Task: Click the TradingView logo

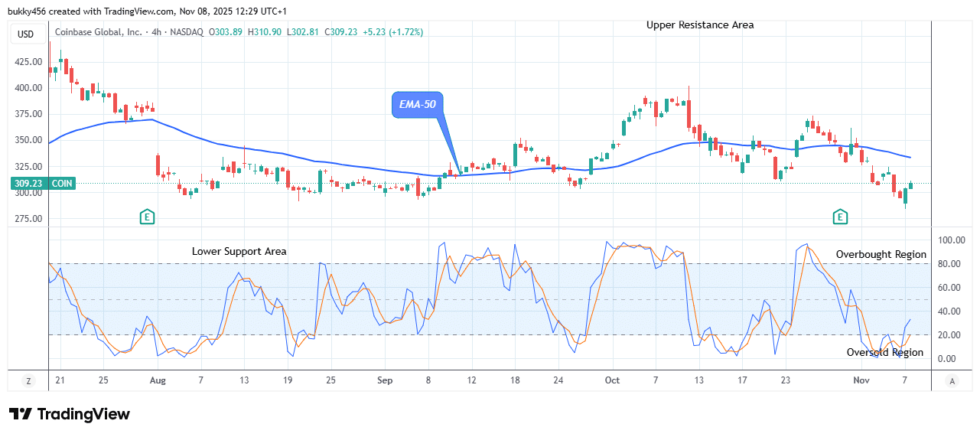Action: (x=70, y=414)
